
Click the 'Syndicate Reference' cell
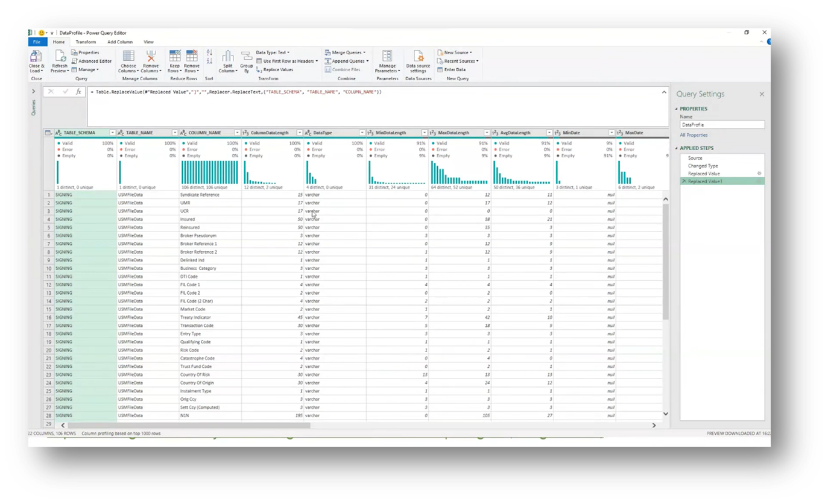pyautogui.click(x=210, y=195)
